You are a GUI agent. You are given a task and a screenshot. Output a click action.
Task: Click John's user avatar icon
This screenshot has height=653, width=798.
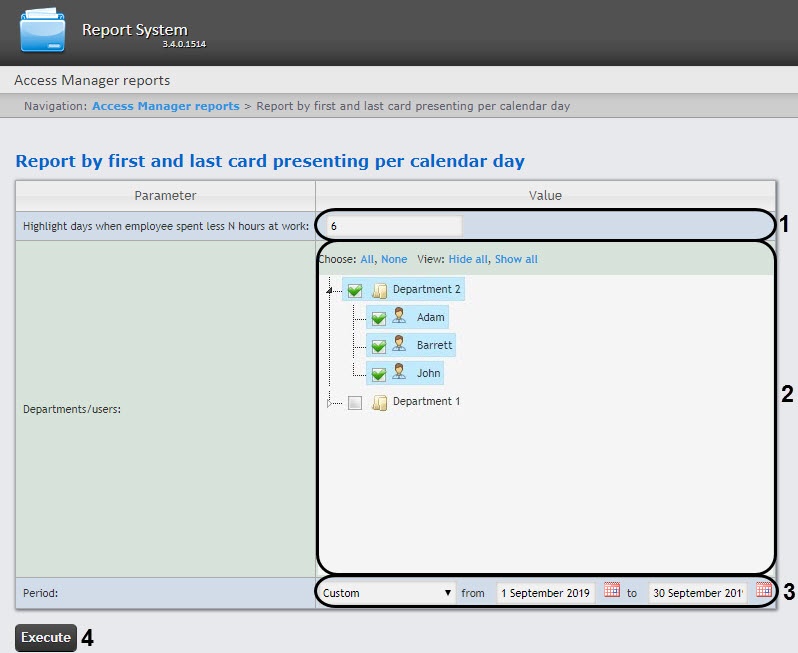(x=400, y=372)
